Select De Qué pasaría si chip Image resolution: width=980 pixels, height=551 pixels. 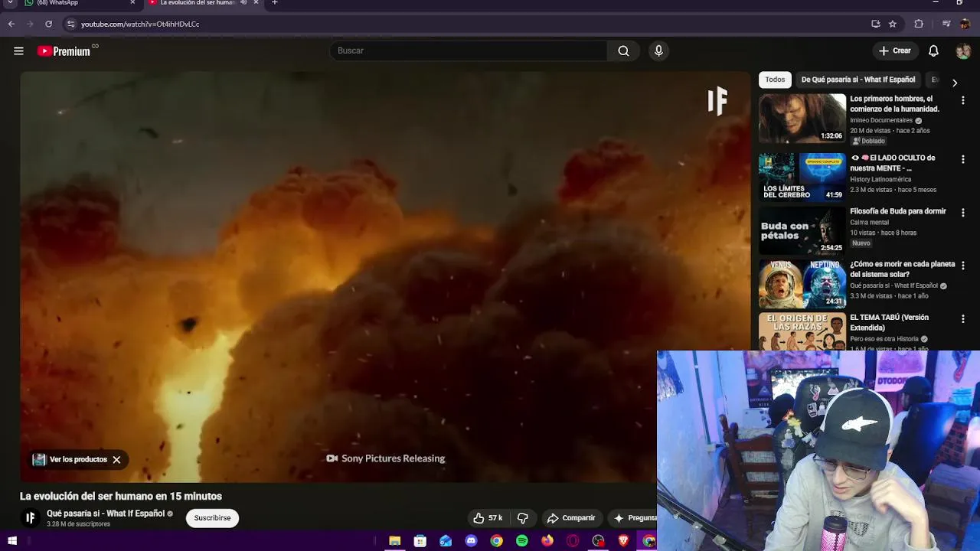pyautogui.click(x=858, y=80)
